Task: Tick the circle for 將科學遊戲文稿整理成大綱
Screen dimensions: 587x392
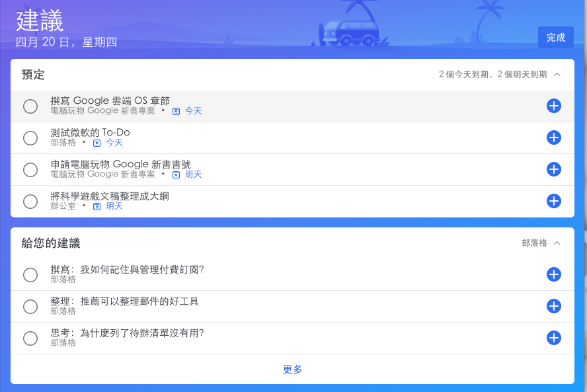Action: coord(30,202)
